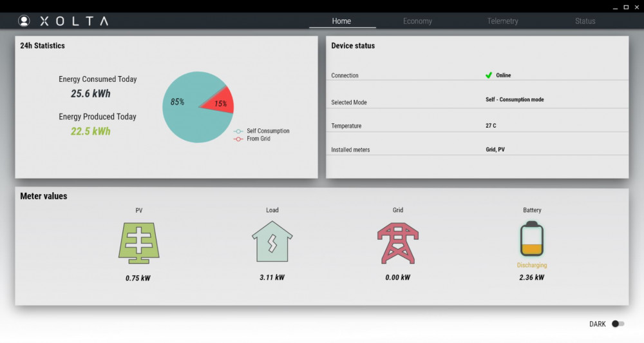Image resolution: width=644 pixels, height=343 pixels.
Task: Select the Load house icon
Action: click(x=272, y=241)
